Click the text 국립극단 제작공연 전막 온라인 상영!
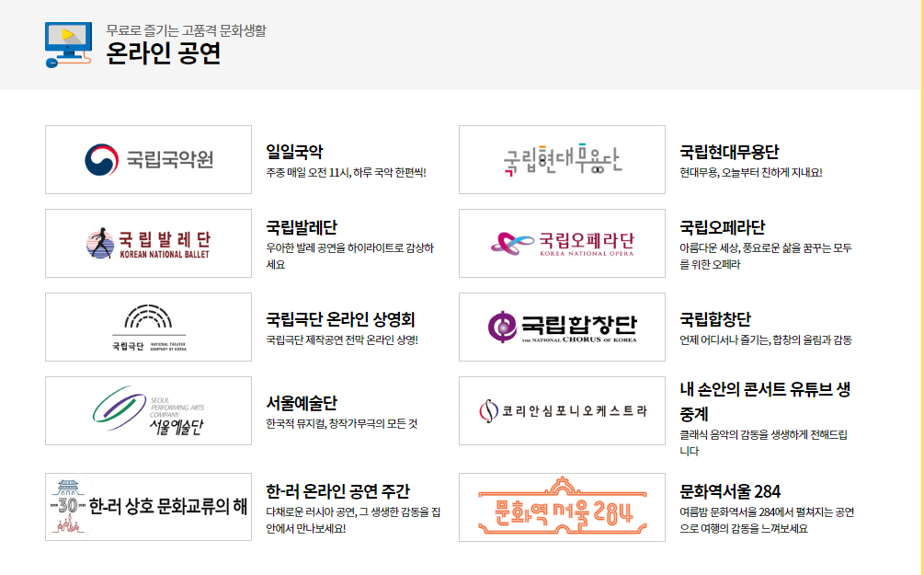This screenshot has height=575, width=924. pos(342,340)
